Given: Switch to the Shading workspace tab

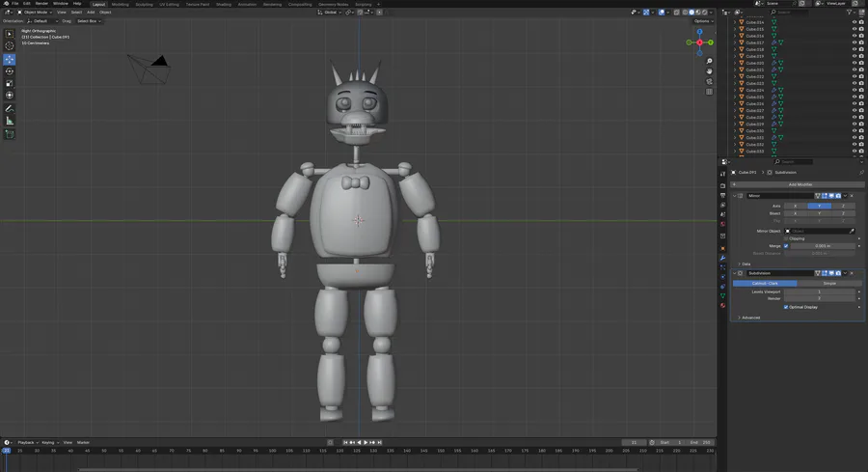Looking at the screenshot, I should coord(224,4).
